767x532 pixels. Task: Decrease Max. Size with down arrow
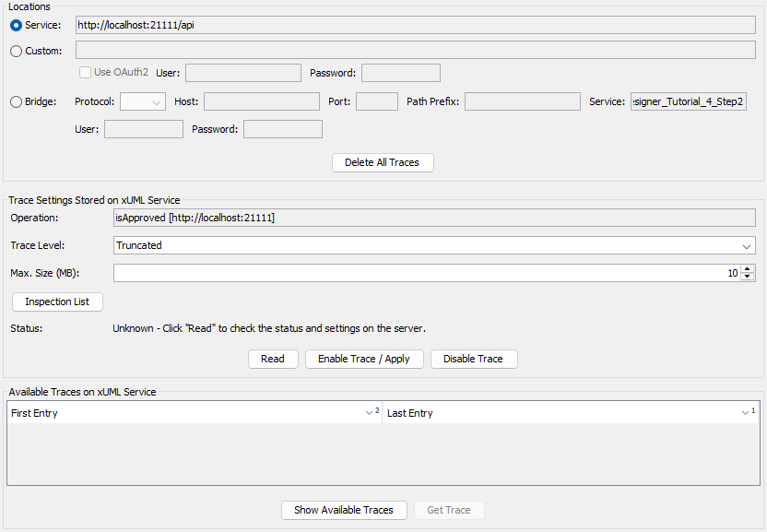click(x=748, y=277)
